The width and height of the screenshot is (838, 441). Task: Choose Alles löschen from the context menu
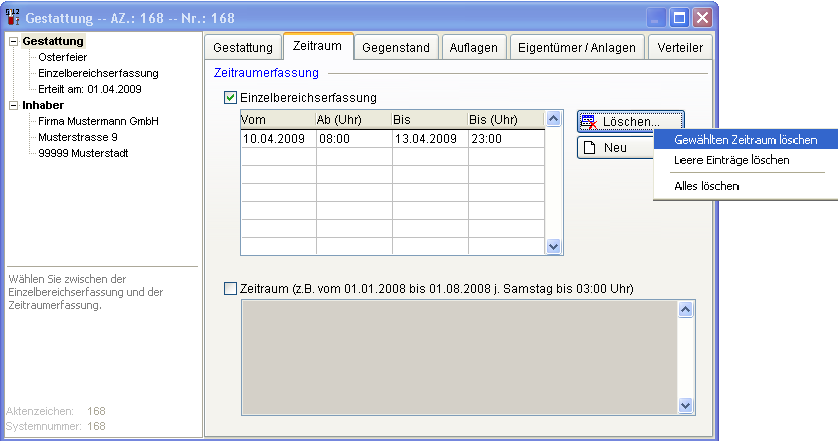click(707, 186)
